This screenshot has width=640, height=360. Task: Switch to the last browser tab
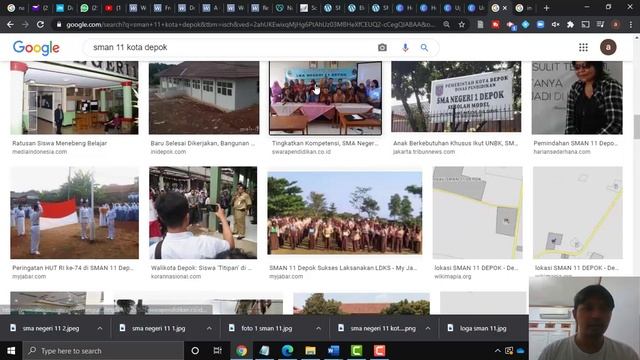click(x=523, y=8)
